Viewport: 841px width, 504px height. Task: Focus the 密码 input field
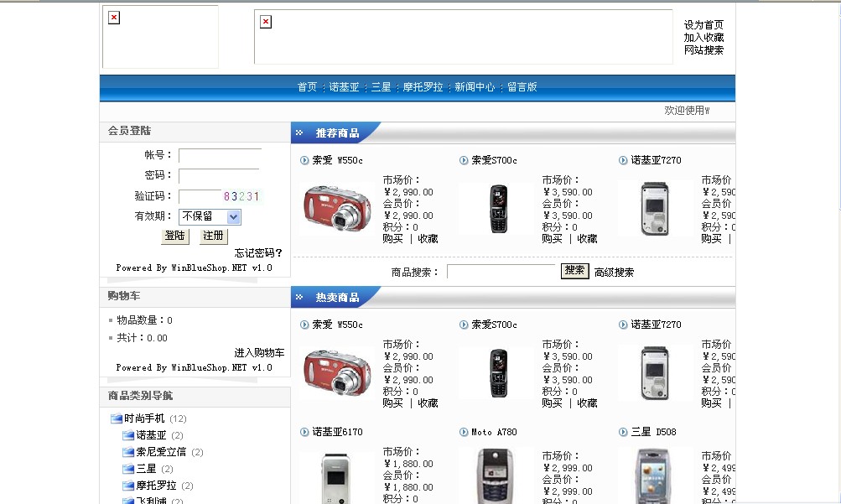[219, 176]
